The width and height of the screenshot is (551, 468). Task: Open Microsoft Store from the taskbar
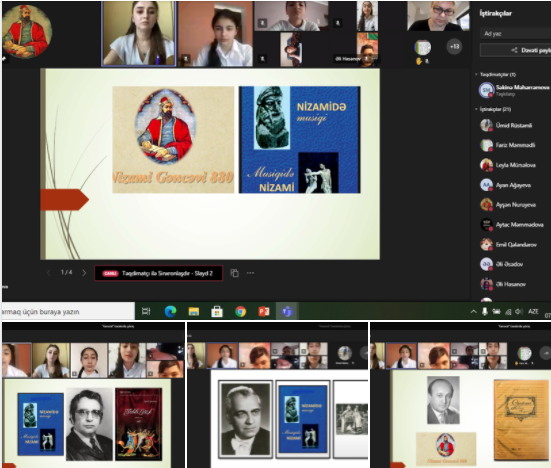217,311
